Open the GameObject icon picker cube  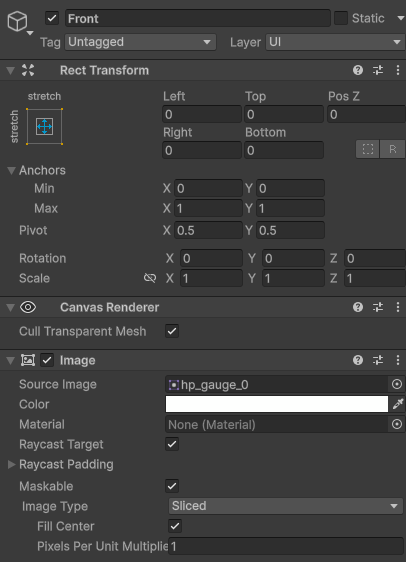(18, 21)
